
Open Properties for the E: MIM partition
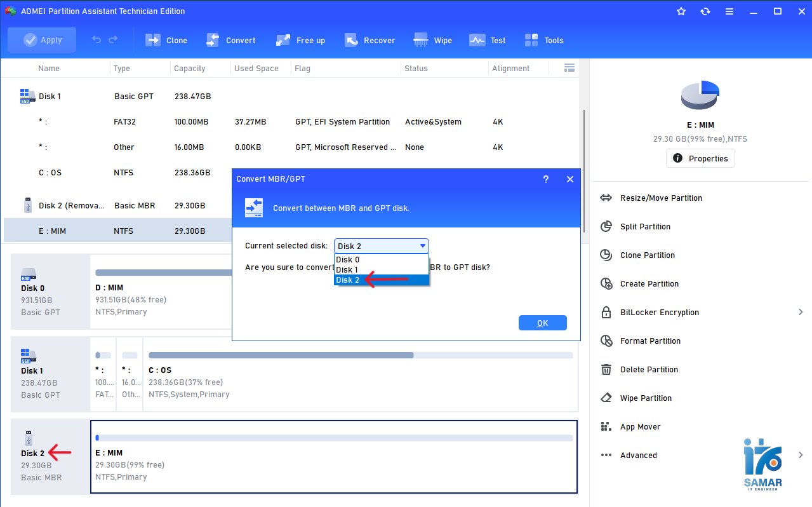pyautogui.click(x=700, y=158)
